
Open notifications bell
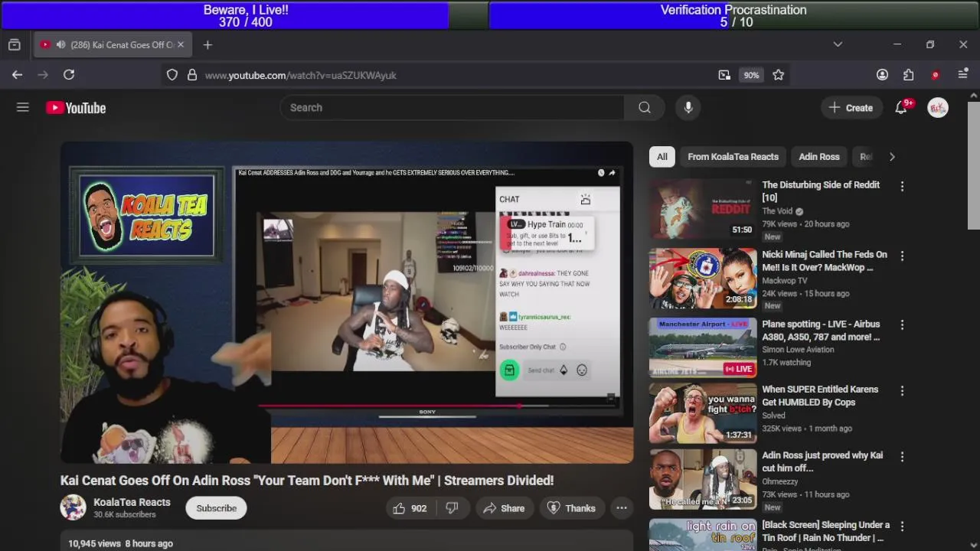click(901, 108)
